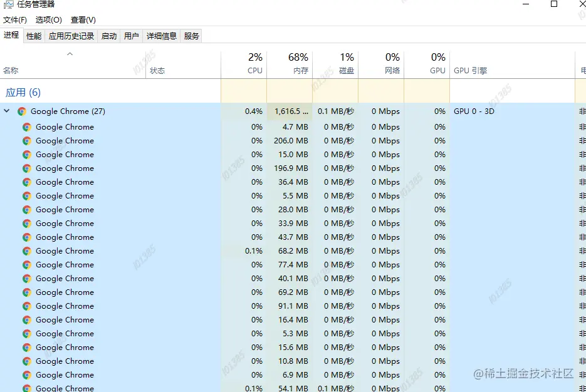Maximize the Task Manager window

(554, 4)
